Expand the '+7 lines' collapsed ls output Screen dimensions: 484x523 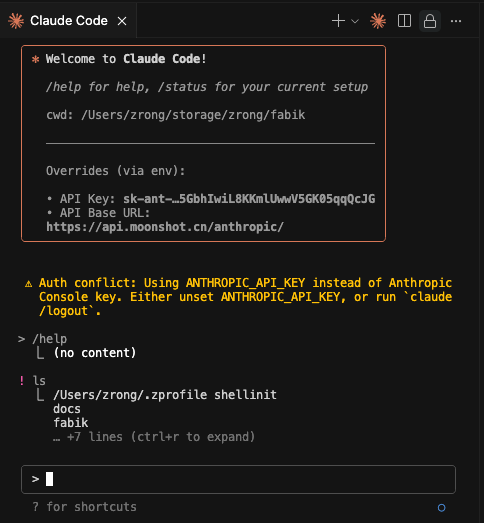click(154, 437)
